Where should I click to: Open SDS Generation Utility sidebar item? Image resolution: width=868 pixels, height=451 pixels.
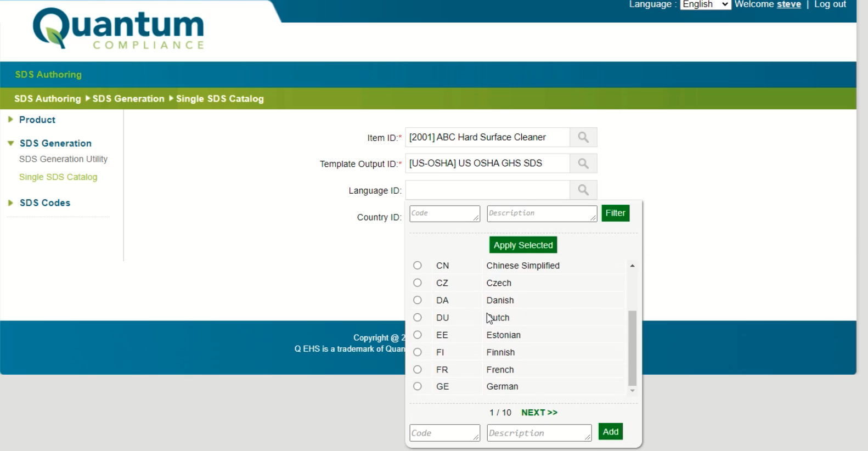click(63, 159)
